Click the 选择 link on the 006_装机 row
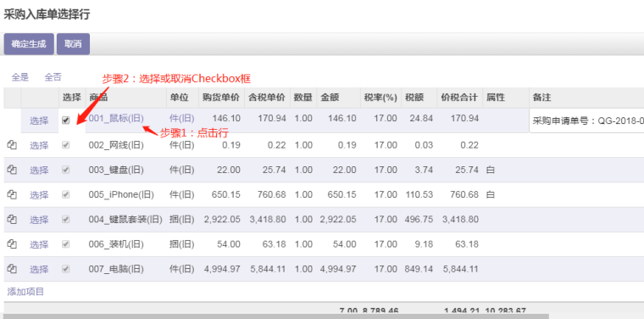 tap(39, 244)
